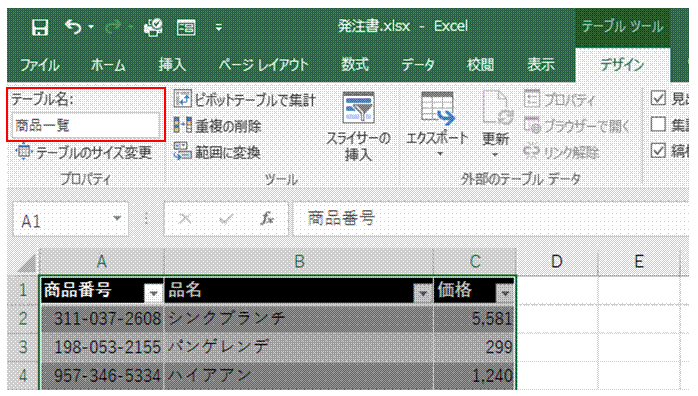698x396 pixels.
Task: Click cell 311-037-2608
Action: pyautogui.click(x=102, y=319)
